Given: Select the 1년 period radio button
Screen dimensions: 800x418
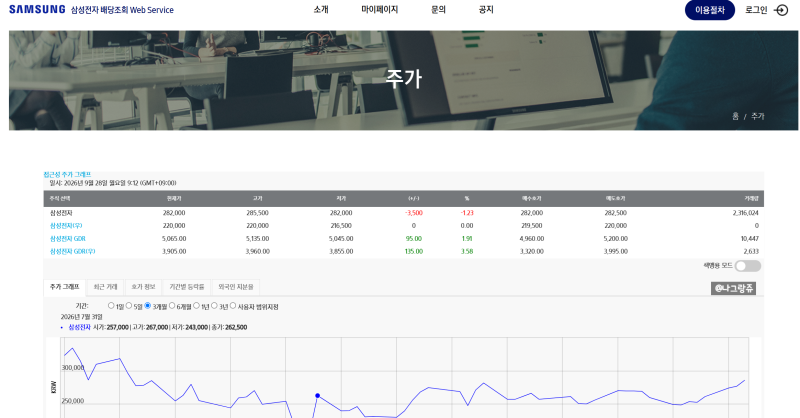Looking at the screenshot, I should click(196, 306).
